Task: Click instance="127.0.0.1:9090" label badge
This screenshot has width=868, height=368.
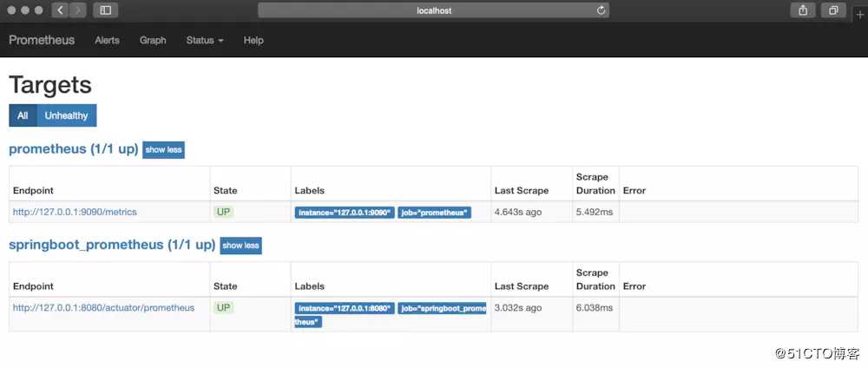Action: click(x=345, y=213)
